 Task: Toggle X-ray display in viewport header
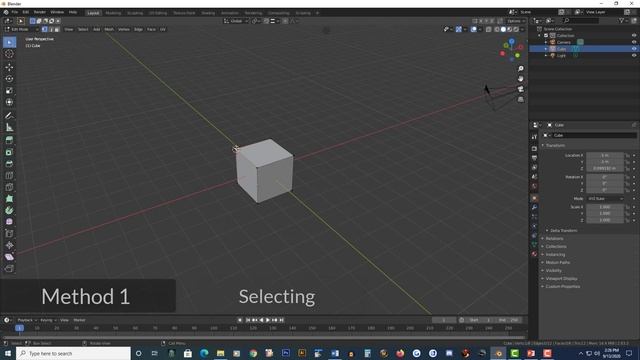click(489, 29)
